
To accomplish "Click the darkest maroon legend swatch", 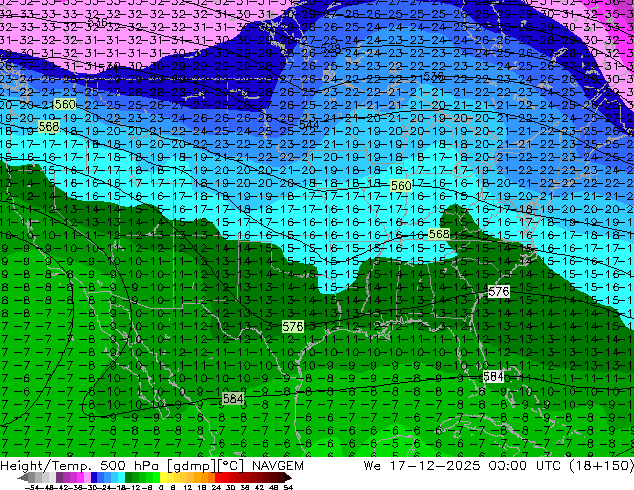I will pyautogui.click(x=281, y=477).
